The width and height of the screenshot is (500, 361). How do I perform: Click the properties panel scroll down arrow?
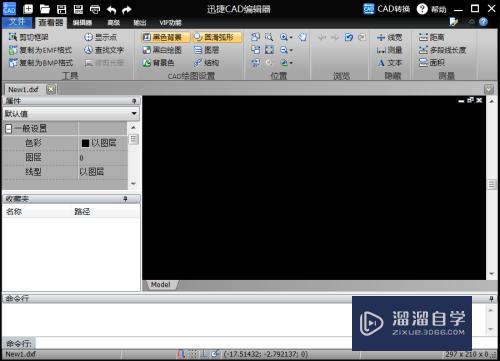pos(133,184)
